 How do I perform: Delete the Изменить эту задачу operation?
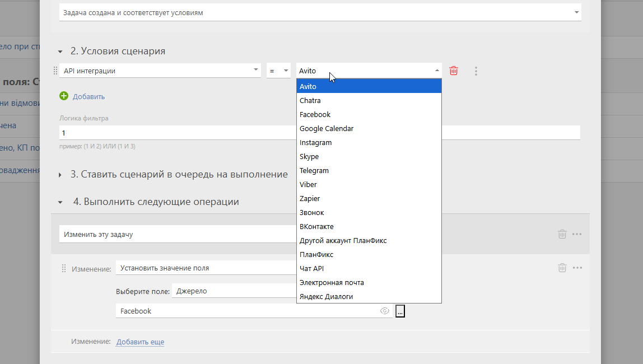[562, 234]
